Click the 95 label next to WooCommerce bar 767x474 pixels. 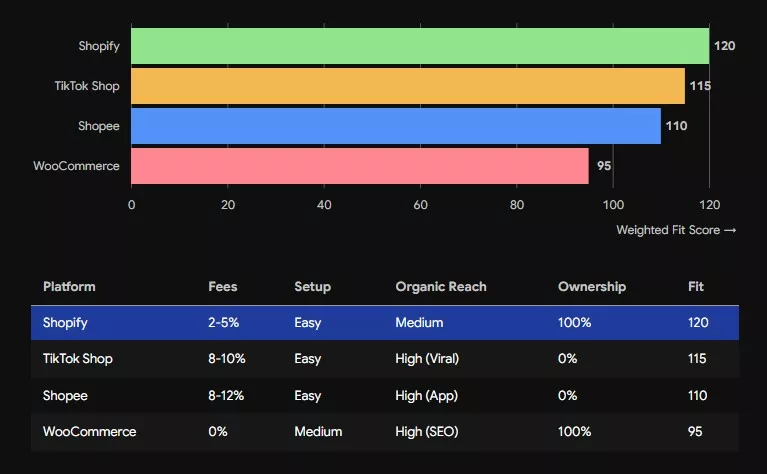pos(604,166)
